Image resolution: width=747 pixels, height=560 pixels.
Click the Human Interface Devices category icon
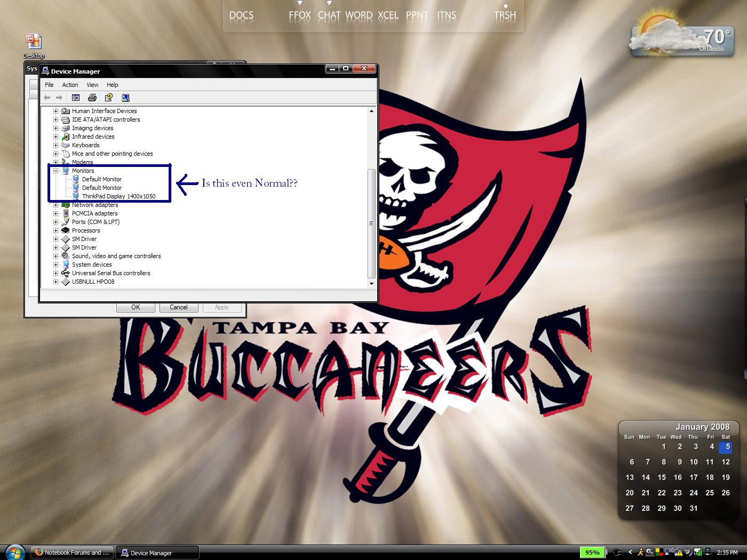66,111
